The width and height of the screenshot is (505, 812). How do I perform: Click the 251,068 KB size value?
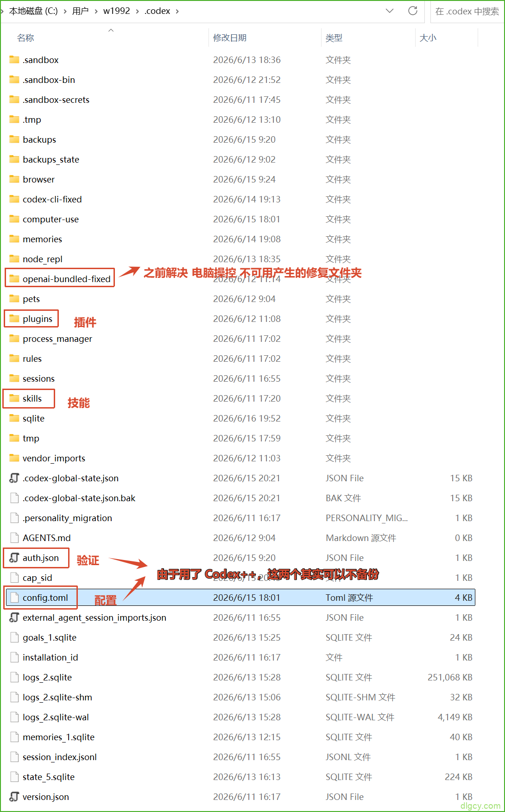coord(450,677)
